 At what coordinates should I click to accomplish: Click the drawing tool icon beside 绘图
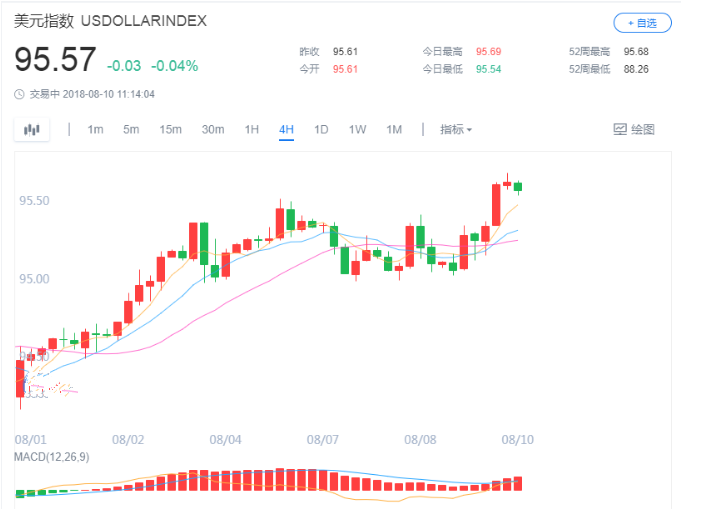620,130
